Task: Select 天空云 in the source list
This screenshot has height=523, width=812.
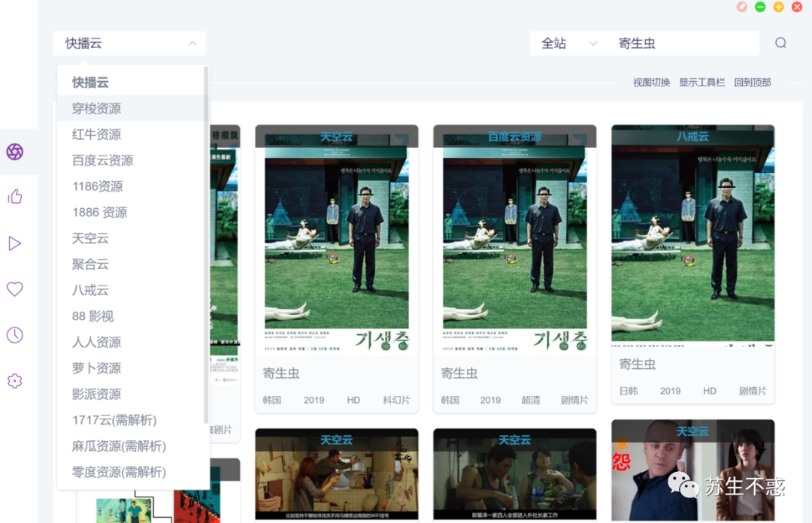Action: [x=131, y=238]
